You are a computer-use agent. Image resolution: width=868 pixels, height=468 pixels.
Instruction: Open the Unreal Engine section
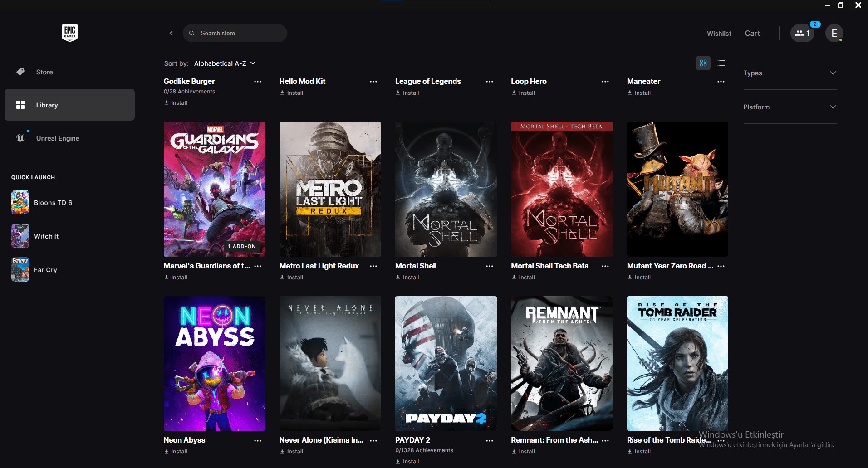(x=69, y=138)
